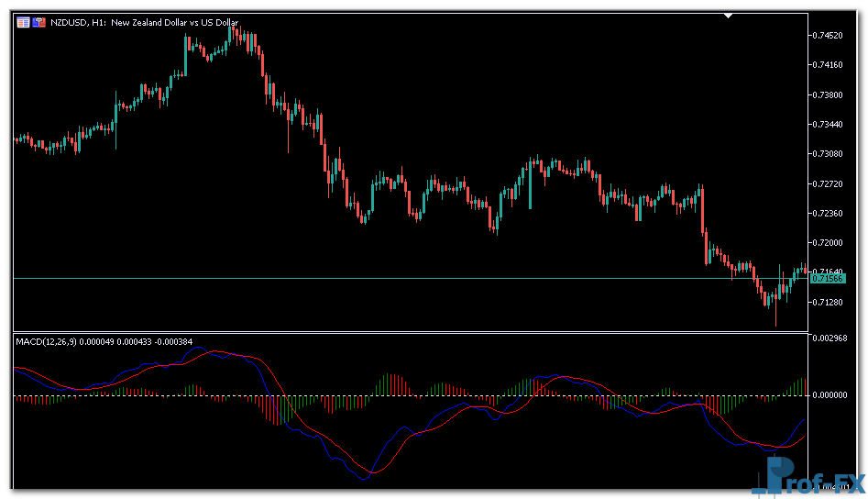
Task: Click the chart shift triangle marker
Action: tap(729, 16)
